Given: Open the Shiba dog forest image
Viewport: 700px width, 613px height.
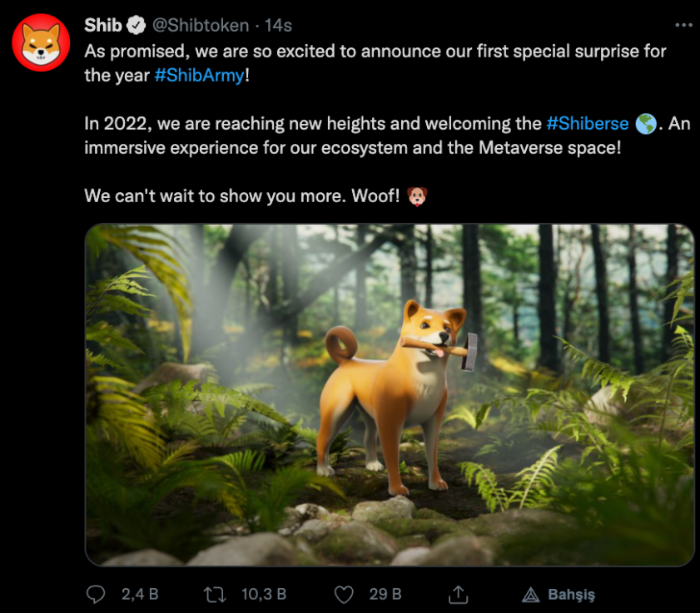Looking at the screenshot, I should (x=390, y=395).
